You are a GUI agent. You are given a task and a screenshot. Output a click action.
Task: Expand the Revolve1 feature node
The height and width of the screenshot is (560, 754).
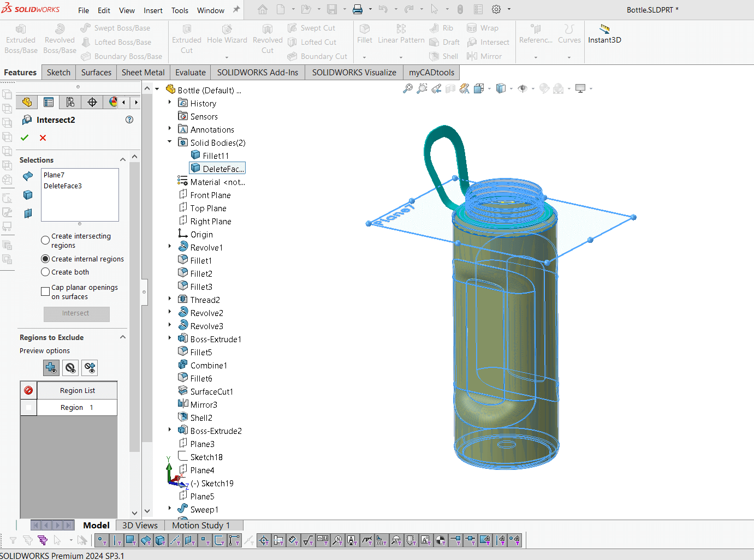click(170, 247)
